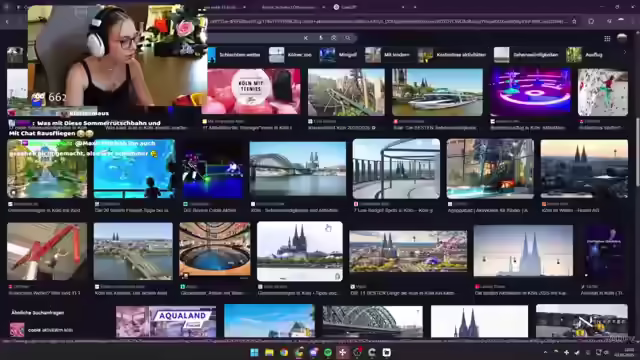
Task: Filter by Sehenswürdigkeiten chip
Action: pyautogui.click(x=526, y=55)
